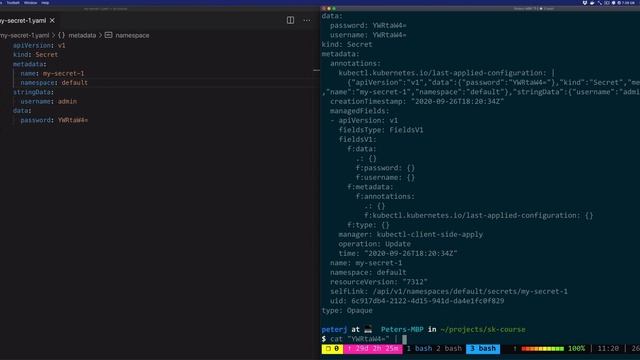
Task: Click the metadata: key in editor
Action: [x=29, y=64]
